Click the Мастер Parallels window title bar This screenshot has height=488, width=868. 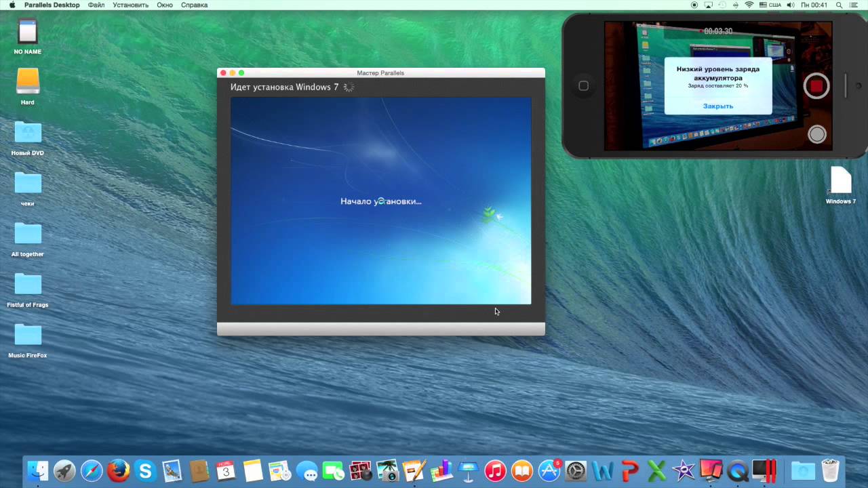click(x=381, y=73)
